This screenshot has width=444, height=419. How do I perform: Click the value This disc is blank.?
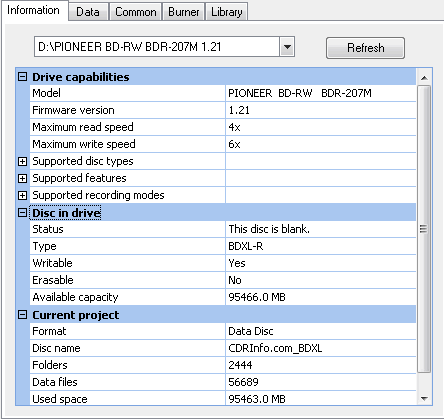click(x=269, y=229)
